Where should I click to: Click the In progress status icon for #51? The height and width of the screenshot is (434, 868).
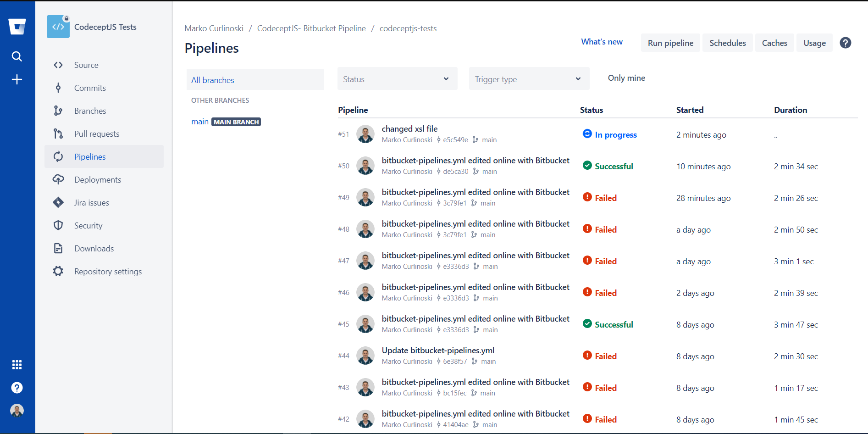(587, 134)
